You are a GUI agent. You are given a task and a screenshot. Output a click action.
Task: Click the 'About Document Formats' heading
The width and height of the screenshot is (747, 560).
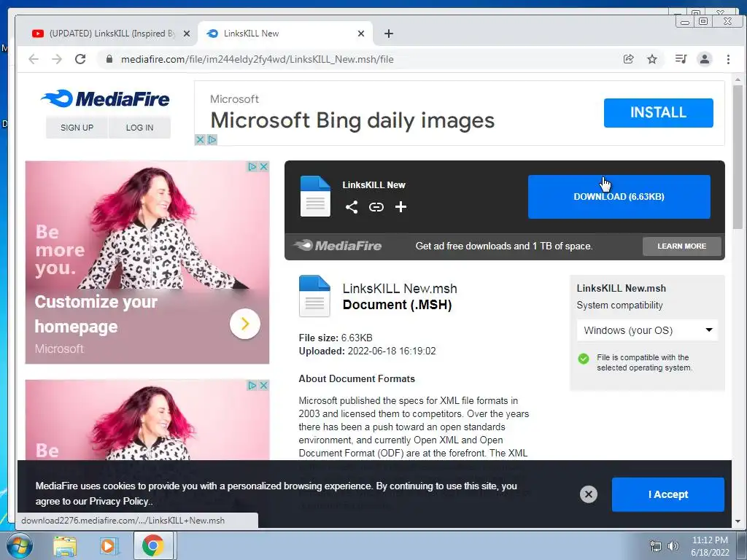point(357,378)
